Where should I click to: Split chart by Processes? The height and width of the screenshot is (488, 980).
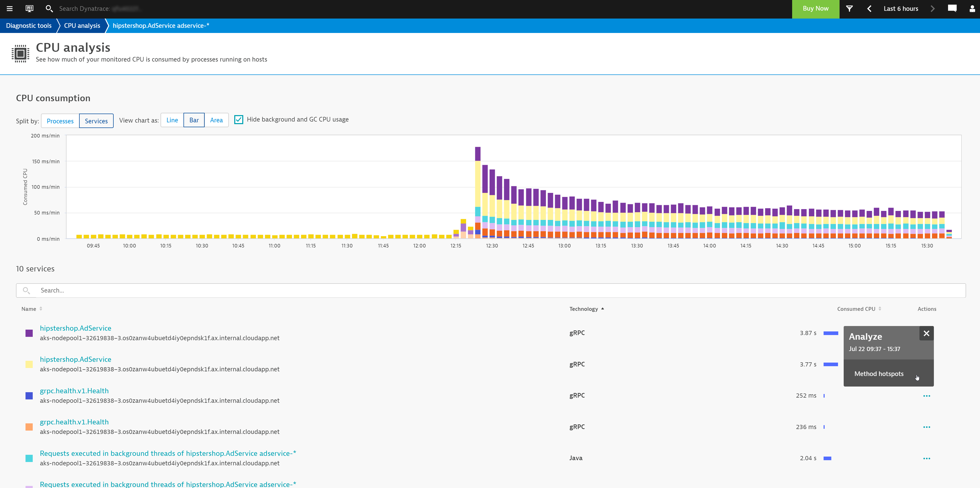(x=60, y=121)
